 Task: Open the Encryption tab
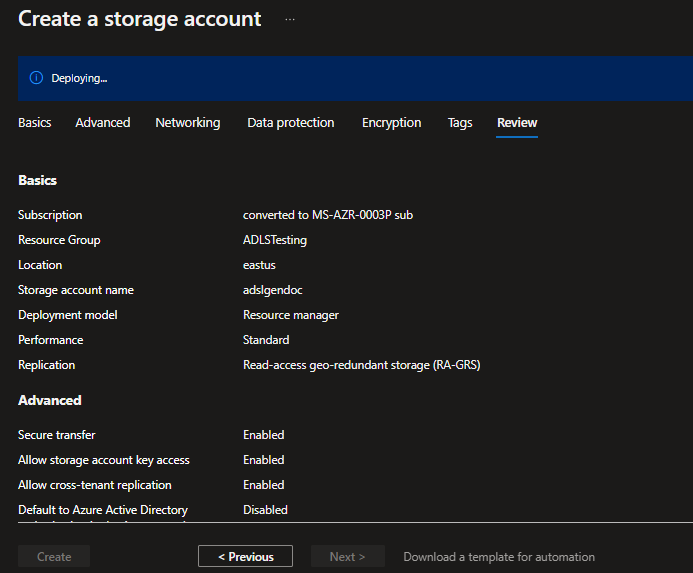(391, 123)
